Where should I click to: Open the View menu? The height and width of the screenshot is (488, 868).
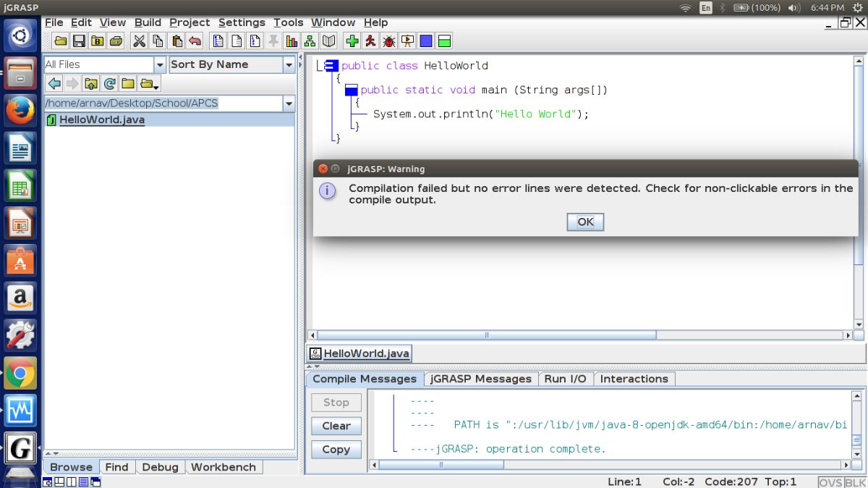(x=113, y=22)
